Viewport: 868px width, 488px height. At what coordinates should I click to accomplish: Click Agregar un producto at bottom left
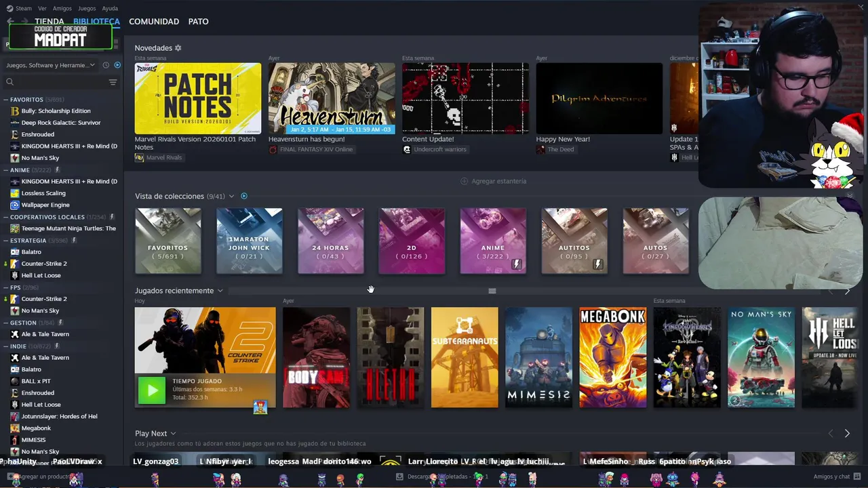(42, 476)
